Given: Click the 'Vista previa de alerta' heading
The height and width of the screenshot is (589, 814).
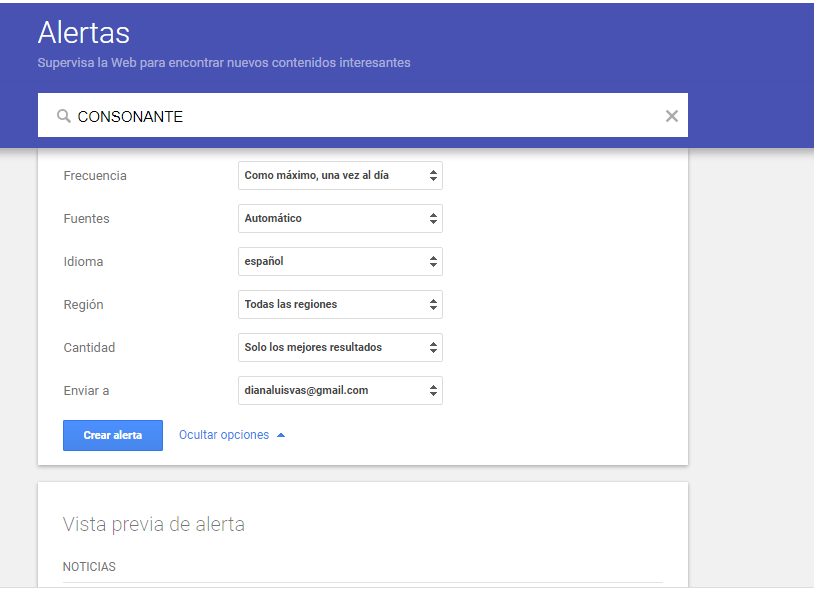Looking at the screenshot, I should pos(153,524).
